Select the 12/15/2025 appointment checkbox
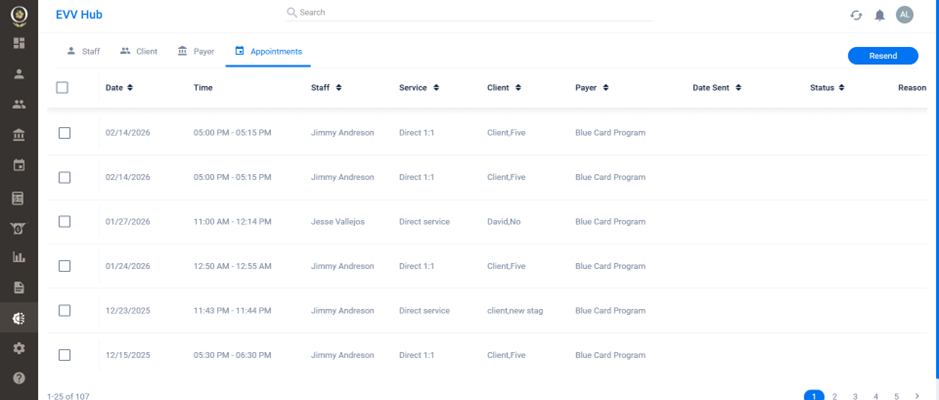 (x=64, y=355)
